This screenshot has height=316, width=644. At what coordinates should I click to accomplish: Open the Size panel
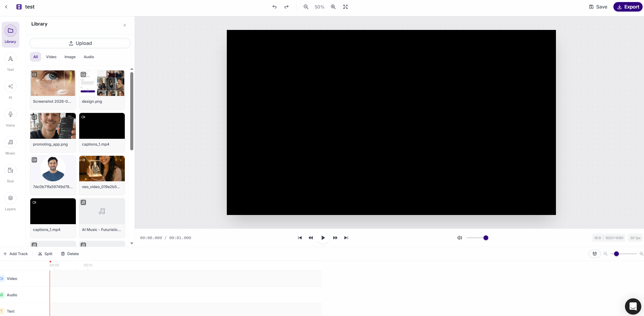(x=11, y=174)
